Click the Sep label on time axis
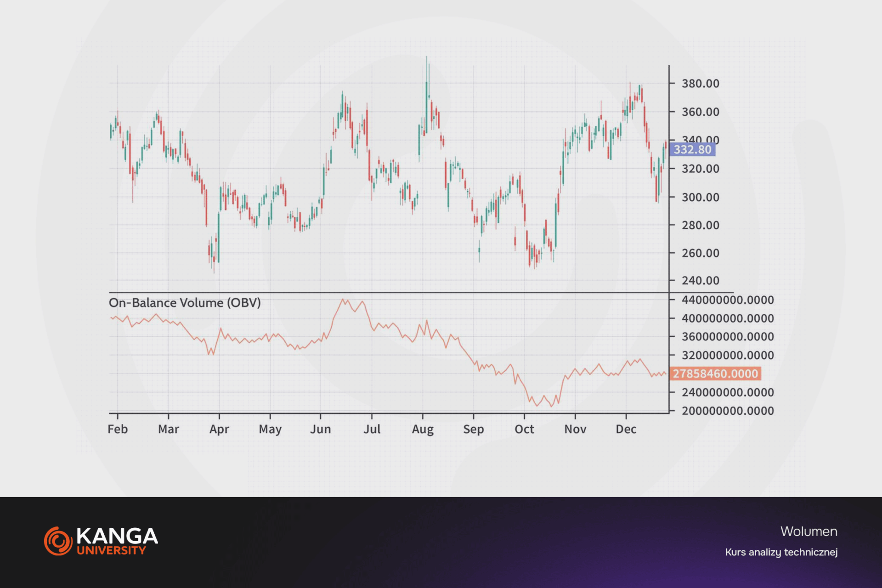Image resolution: width=882 pixels, height=588 pixels. click(474, 430)
